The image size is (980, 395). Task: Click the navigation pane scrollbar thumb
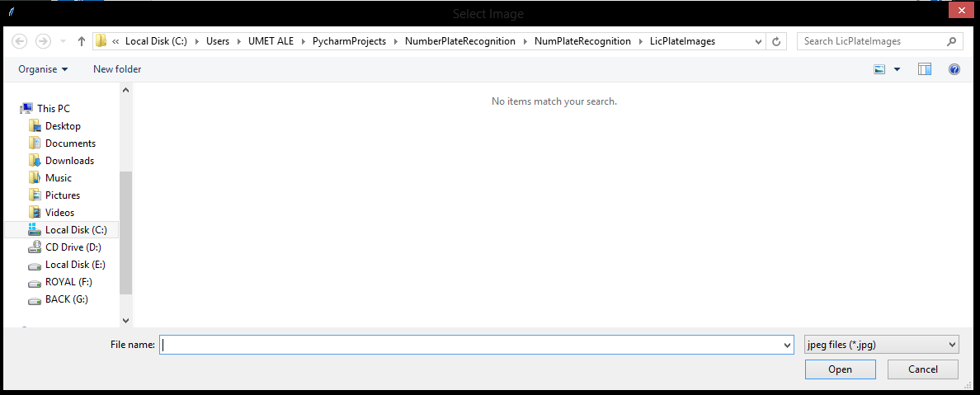click(x=125, y=233)
